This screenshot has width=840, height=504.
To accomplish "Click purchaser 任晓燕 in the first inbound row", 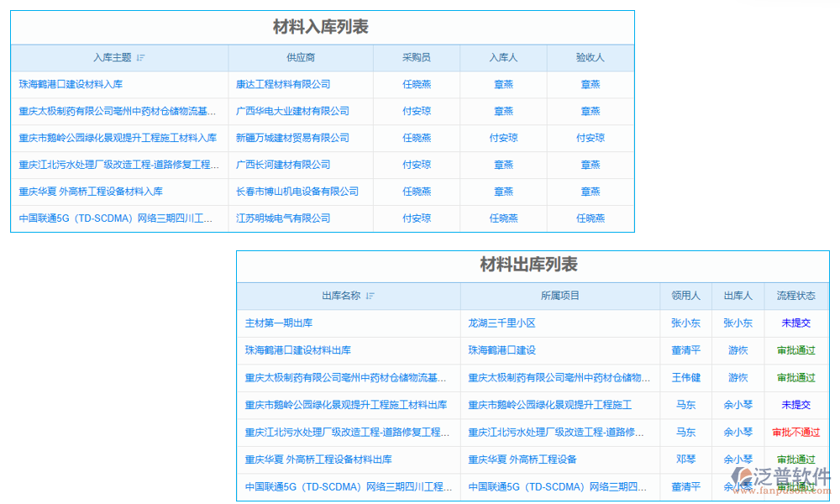I will (x=416, y=84).
